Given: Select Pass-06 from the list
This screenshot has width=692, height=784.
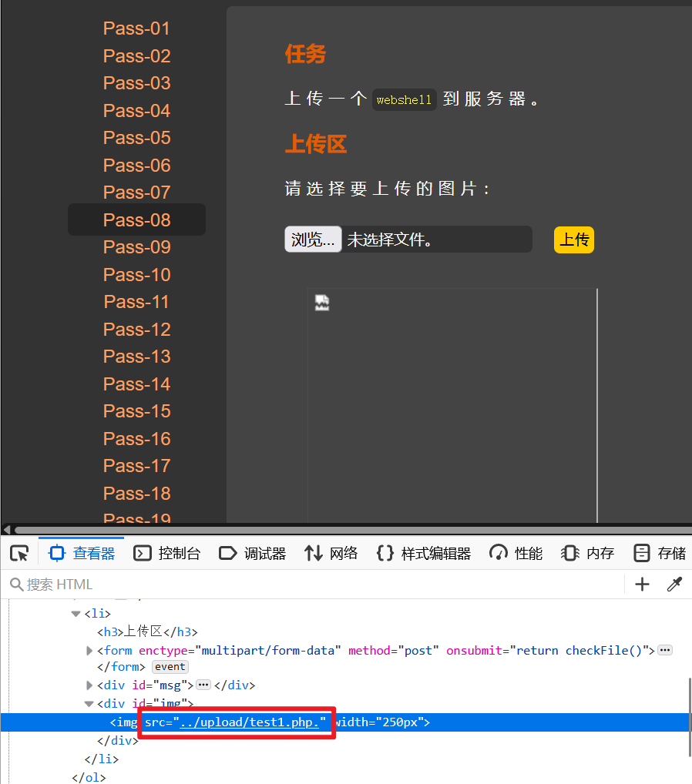Looking at the screenshot, I should pos(136,165).
